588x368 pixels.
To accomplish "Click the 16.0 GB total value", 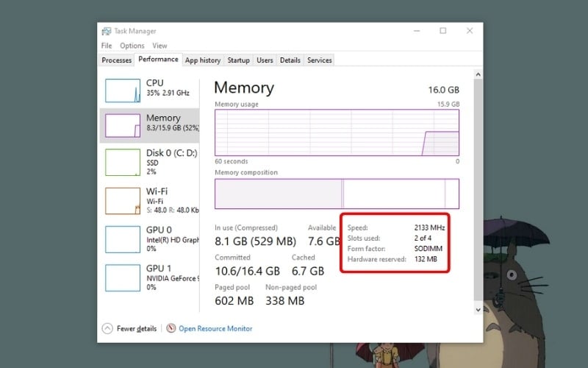I will [x=444, y=90].
